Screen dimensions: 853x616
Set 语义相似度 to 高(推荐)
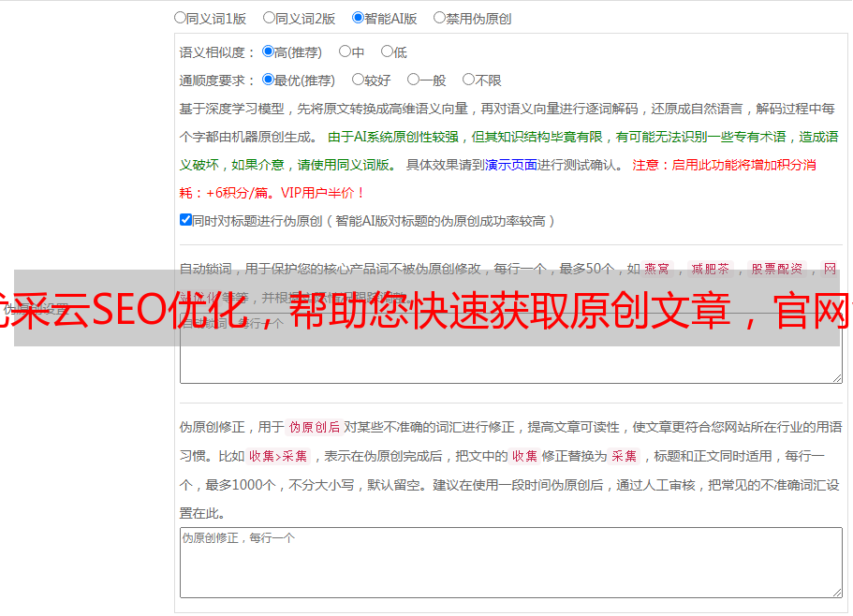(x=268, y=51)
